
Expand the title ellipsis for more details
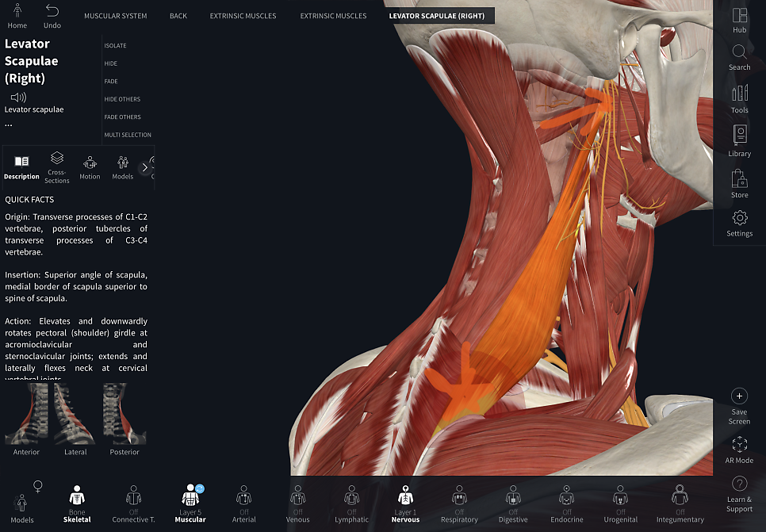(x=8, y=125)
